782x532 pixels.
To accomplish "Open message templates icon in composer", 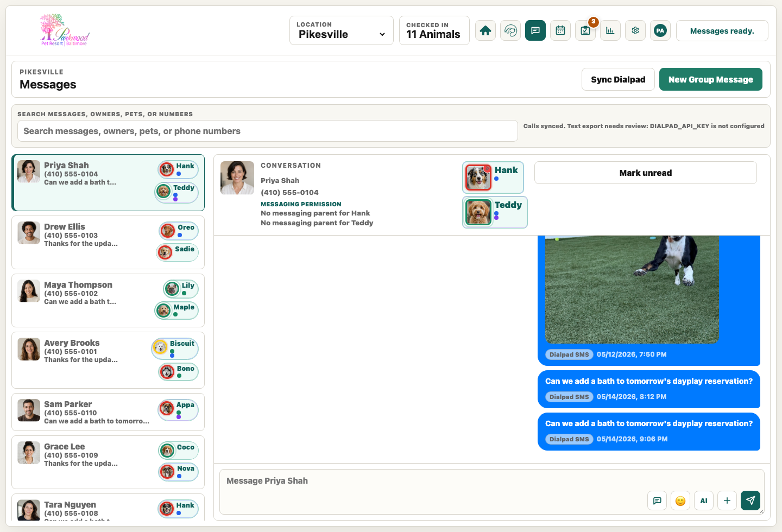I will 657,501.
